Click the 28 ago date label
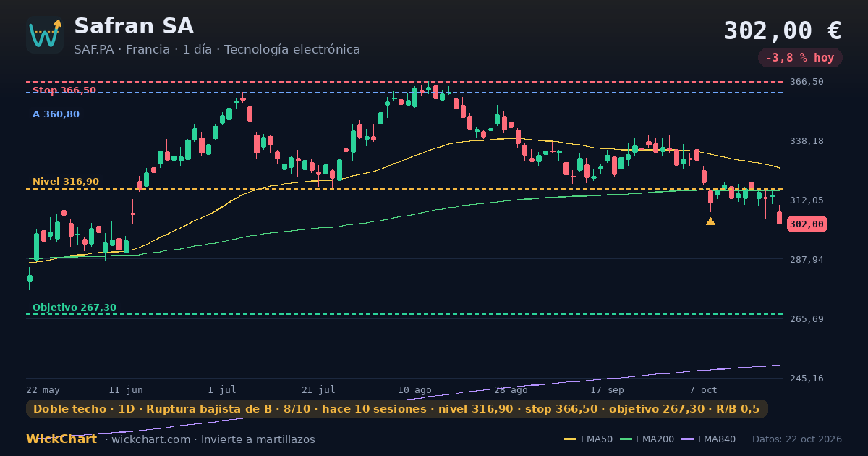 click(511, 390)
